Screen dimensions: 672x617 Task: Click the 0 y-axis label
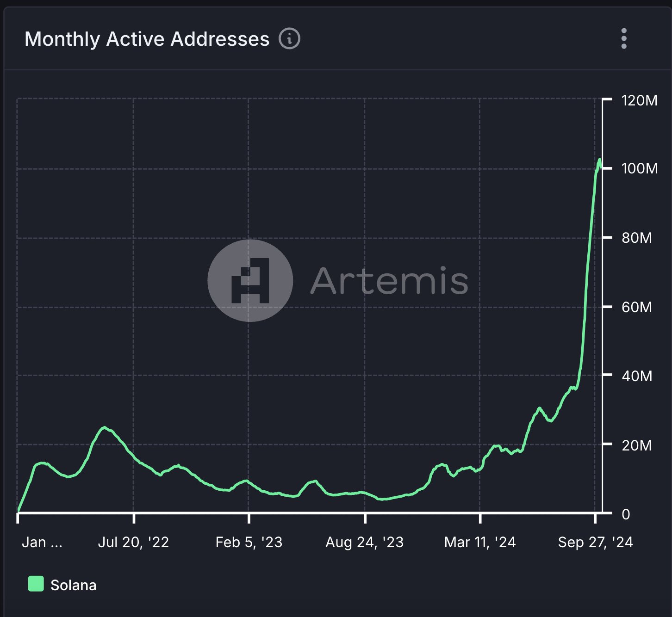point(626,514)
